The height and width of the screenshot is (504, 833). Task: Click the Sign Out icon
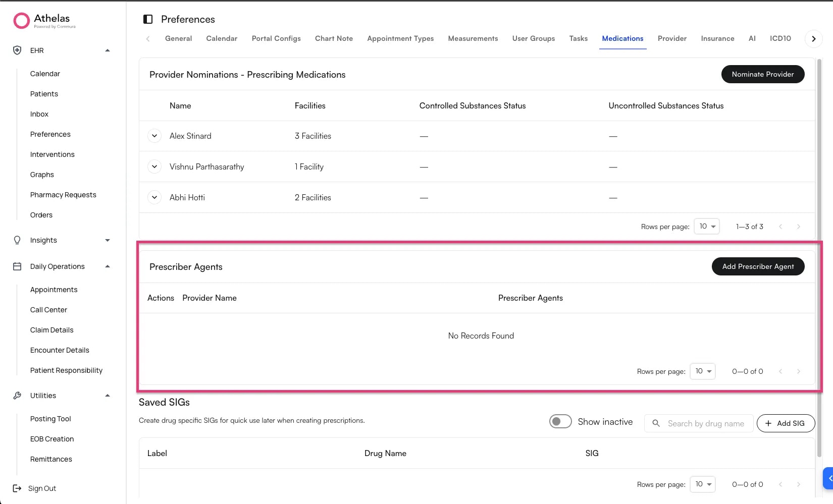tap(17, 488)
